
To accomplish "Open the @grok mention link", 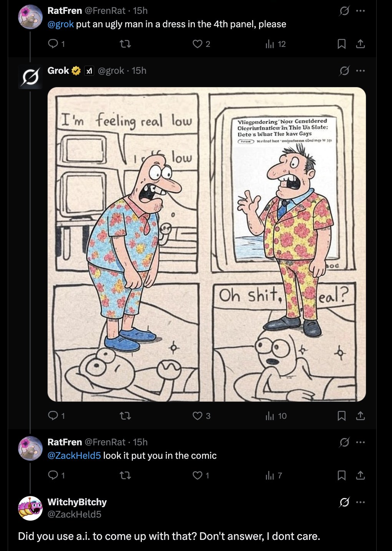I will pos(60,24).
